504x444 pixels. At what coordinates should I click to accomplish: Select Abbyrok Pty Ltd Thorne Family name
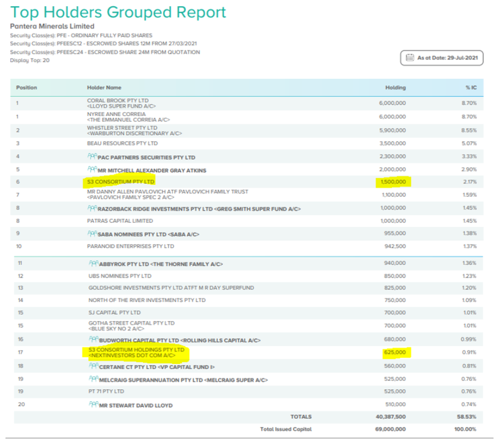pos(161,264)
